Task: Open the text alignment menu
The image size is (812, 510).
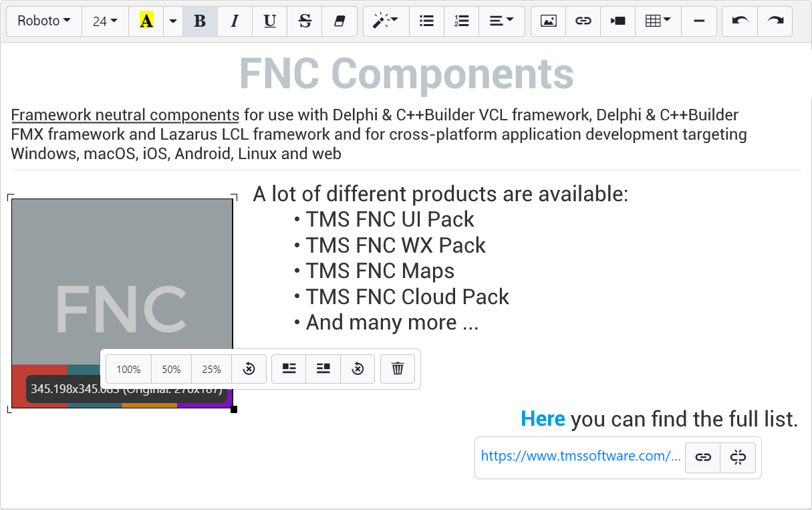Action: (x=501, y=21)
